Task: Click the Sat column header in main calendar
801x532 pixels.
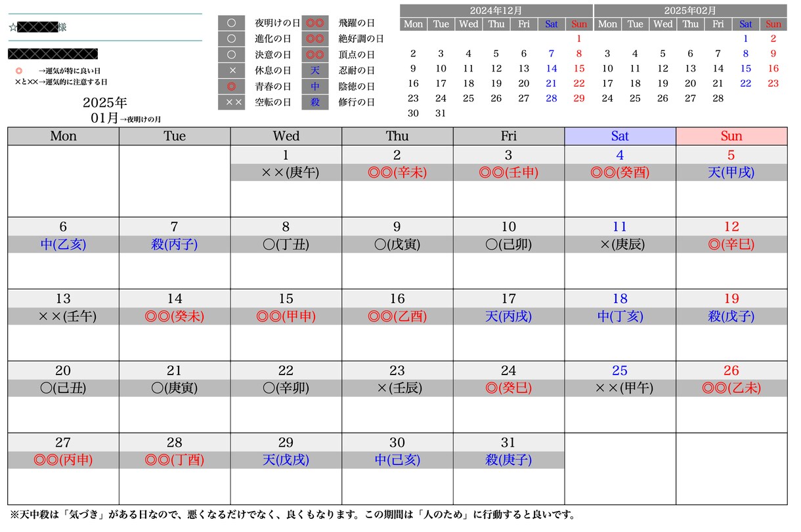Action: point(620,136)
